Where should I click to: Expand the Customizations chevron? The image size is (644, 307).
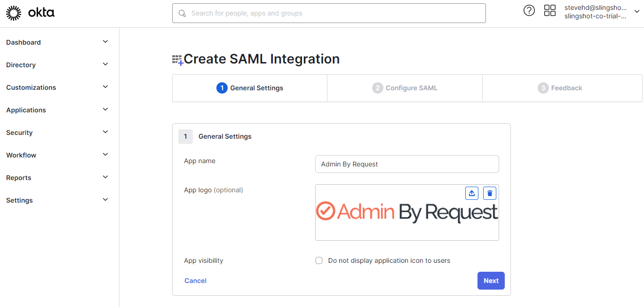coord(105,87)
